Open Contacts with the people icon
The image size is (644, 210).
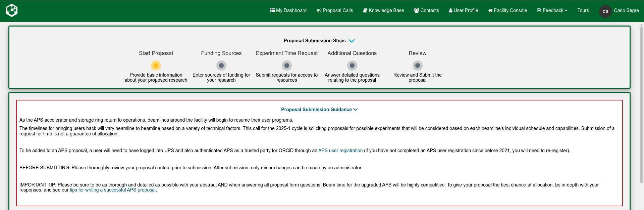coord(426,10)
